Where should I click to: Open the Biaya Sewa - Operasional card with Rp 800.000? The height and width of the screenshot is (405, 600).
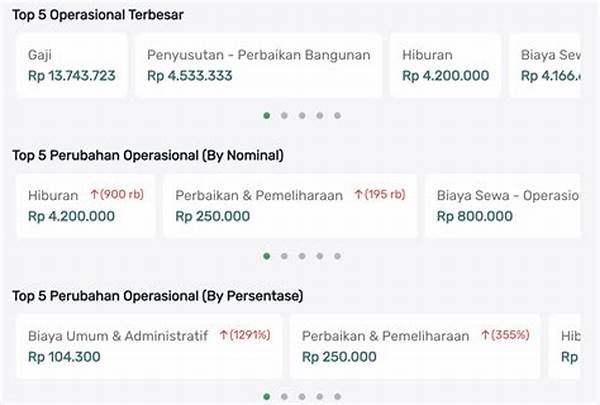click(x=506, y=206)
